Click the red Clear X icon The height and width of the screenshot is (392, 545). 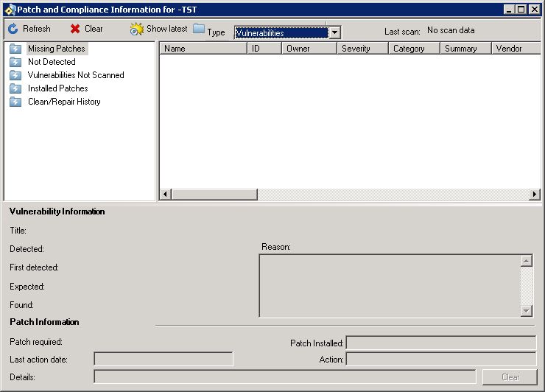[x=75, y=29]
